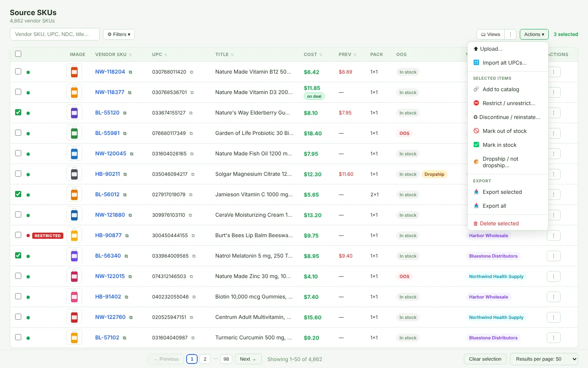Sort by the Vendor SKU column icon
Viewport: 588px width, 368px height.
[x=130, y=55]
